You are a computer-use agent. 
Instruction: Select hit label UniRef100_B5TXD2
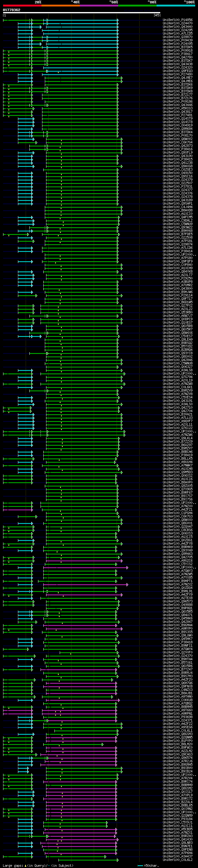click(178, 347)
